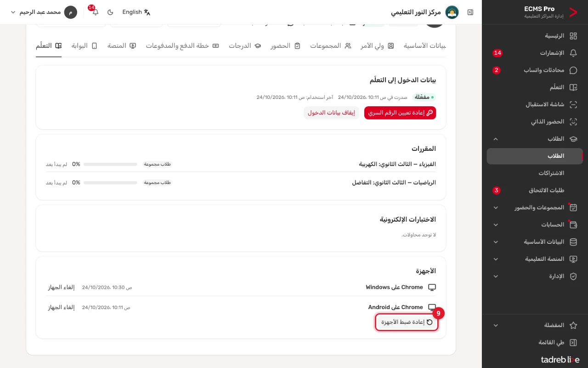588x368 pixels.
Task: Open the user menu for محمد عبد الرحيم
Action: click(43, 12)
